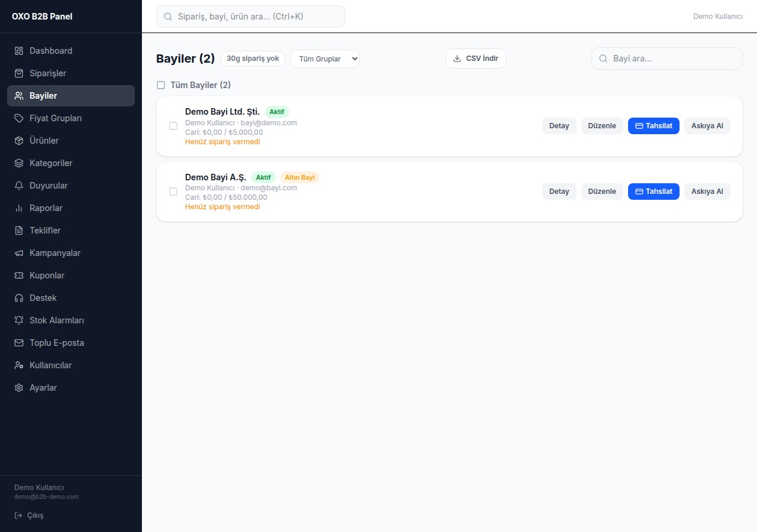Open the Tüm Gruplar dropdown

pyautogui.click(x=325, y=59)
